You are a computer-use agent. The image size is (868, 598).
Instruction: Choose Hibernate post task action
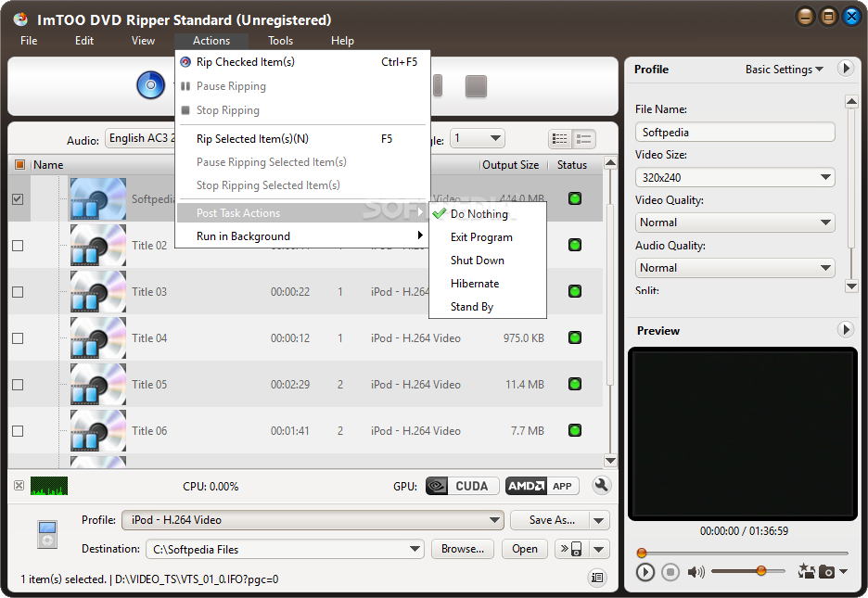488,284
